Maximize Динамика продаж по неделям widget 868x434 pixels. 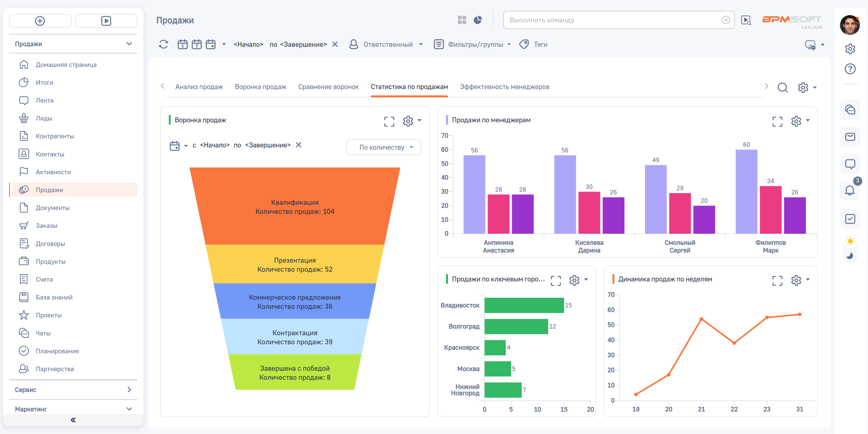777,281
